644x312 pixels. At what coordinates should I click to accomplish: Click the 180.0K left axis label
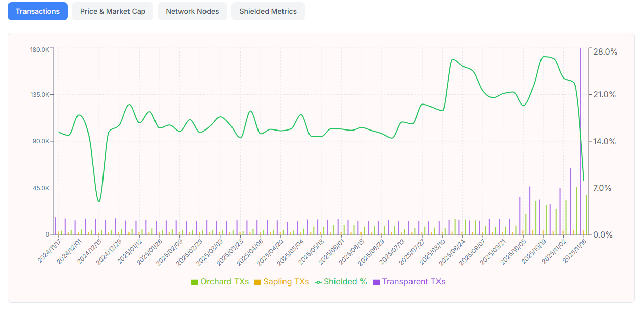pos(39,50)
